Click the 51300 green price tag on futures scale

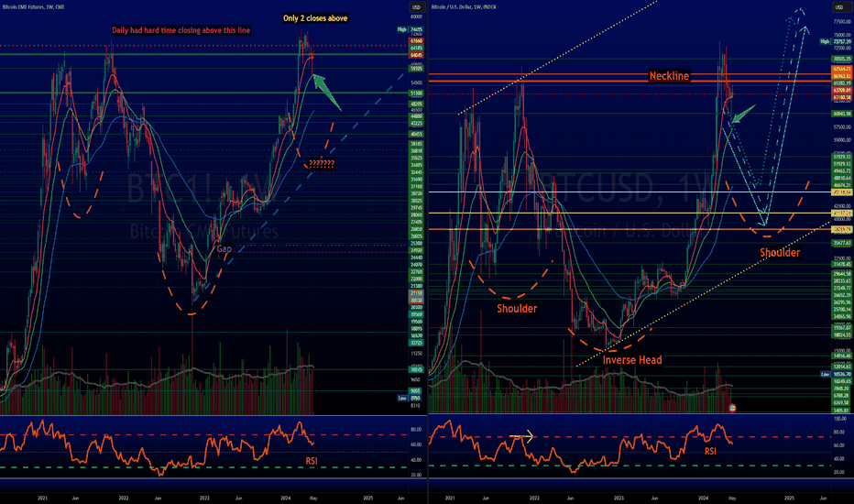(x=416, y=93)
